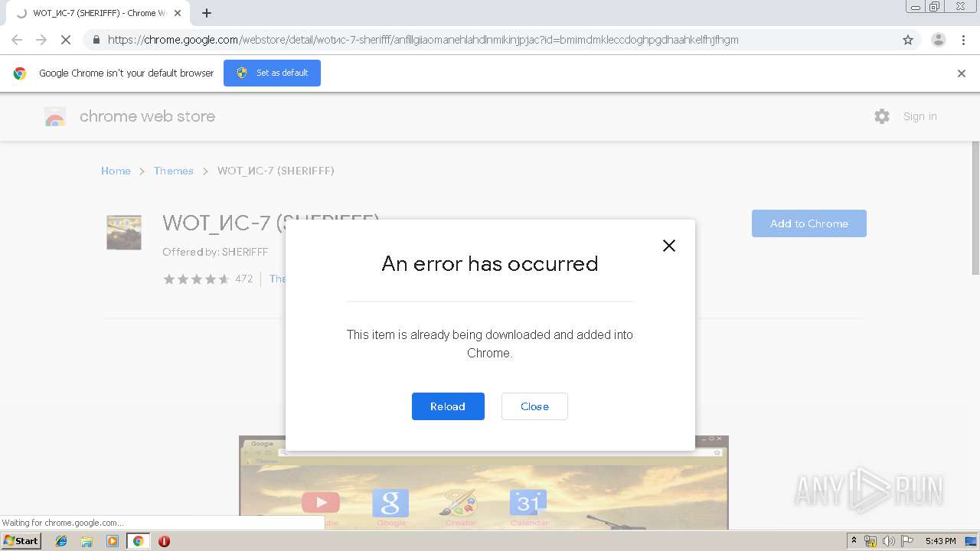Open Windows Explorer folder from taskbar
980x551 pixels.
tap(87, 541)
